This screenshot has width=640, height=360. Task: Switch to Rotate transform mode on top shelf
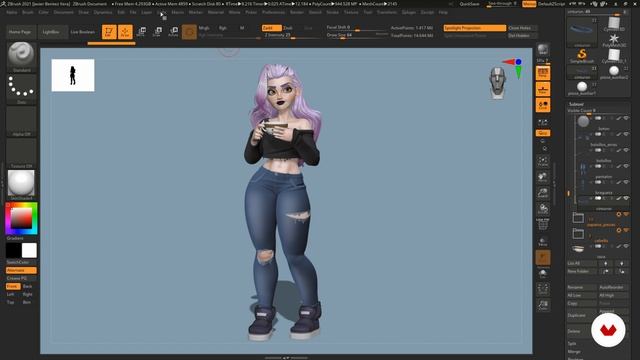(173, 32)
